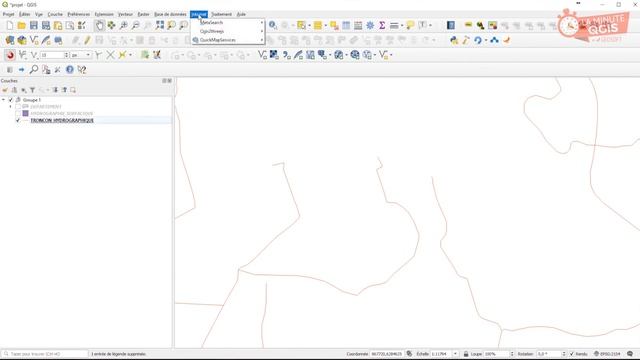This screenshot has width=640, height=360.
Task: Select the Zoom In magnifier tool
Action: click(x=123, y=25)
